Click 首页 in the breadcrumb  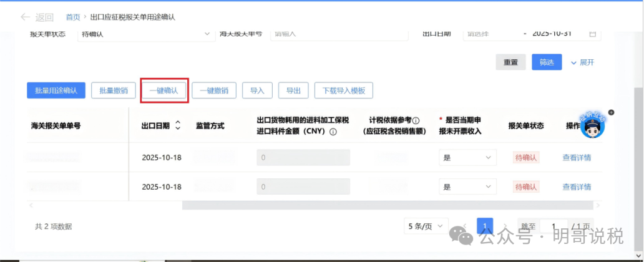[73, 17]
